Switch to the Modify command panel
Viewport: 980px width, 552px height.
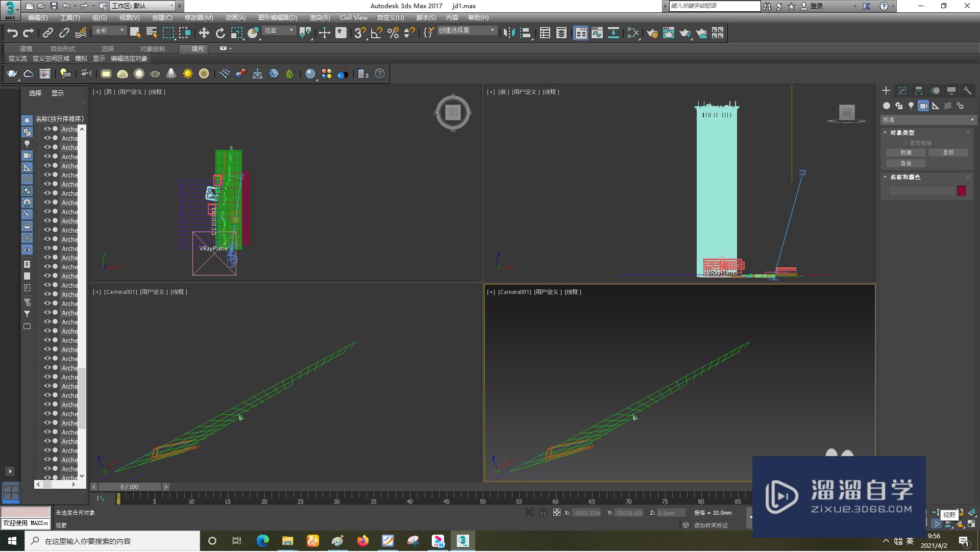[902, 91]
